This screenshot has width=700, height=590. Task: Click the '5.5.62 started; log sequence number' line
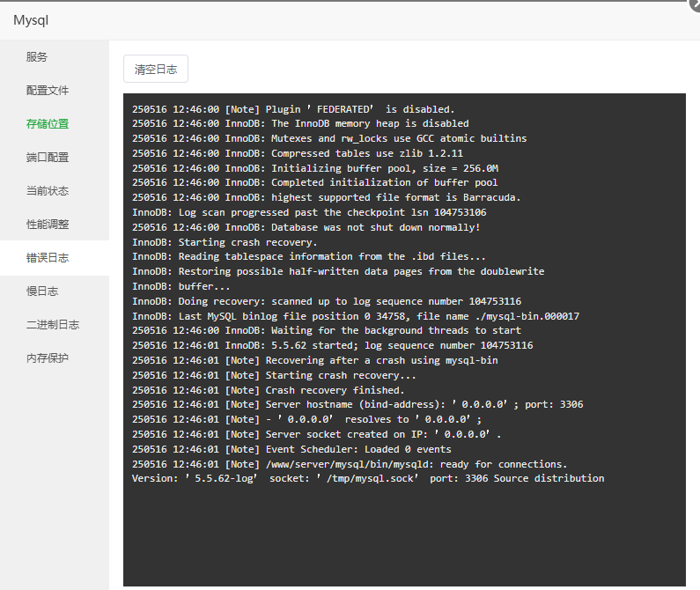(333, 345)
